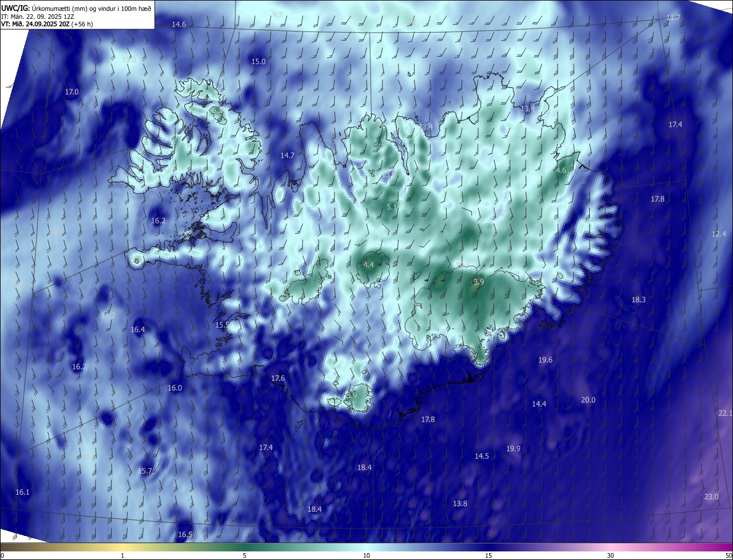Click the colour legend tick label 30
733x560 pixels.
610,556
